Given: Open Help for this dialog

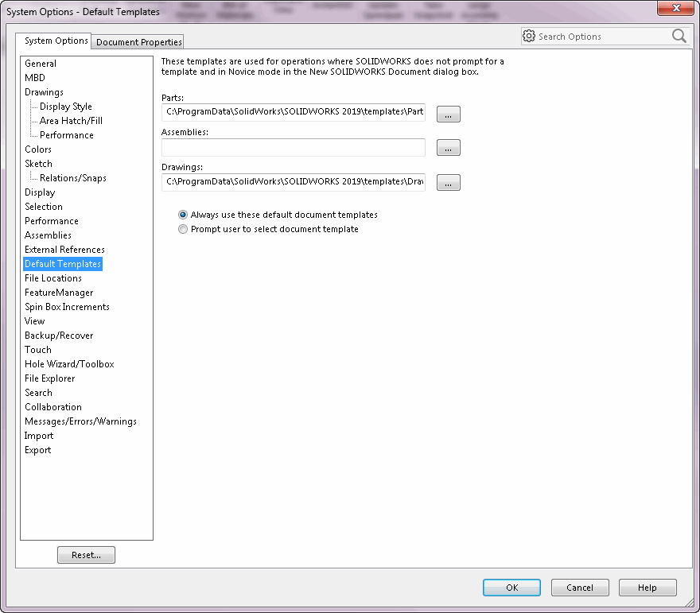Looking at the screenshot, I should click(x=647, y=588).
